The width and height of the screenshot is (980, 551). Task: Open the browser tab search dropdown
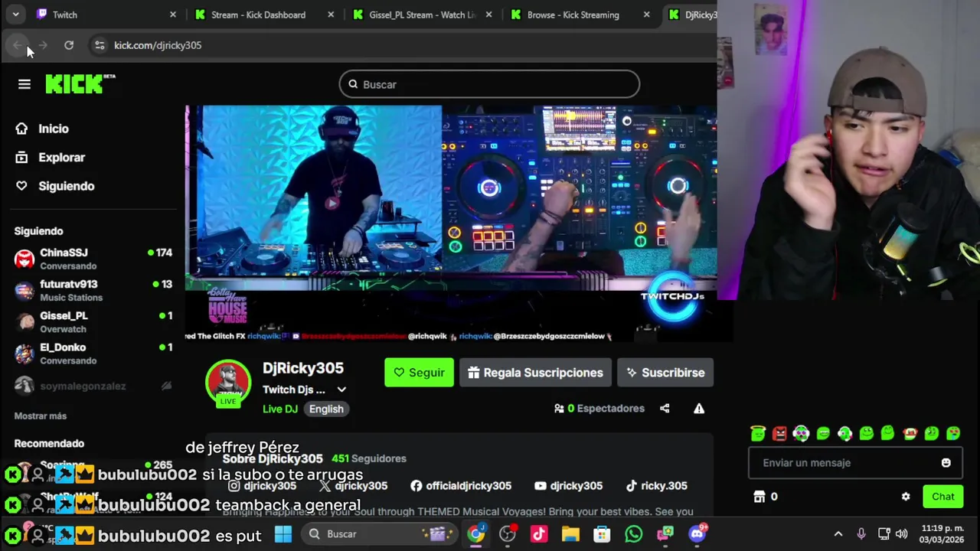click(15, 15)
